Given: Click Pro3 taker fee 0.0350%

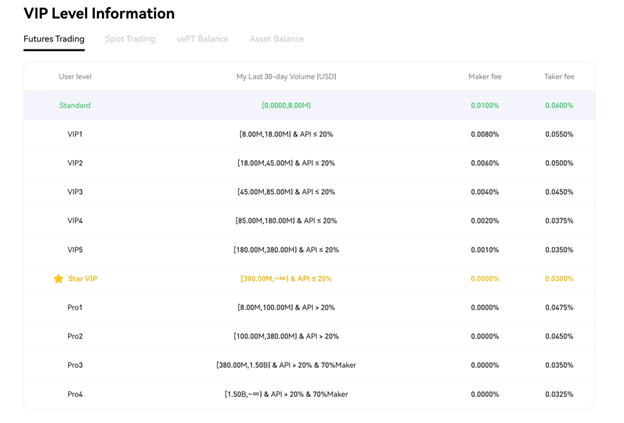Looking at the screenshot, I should (559, 365).
